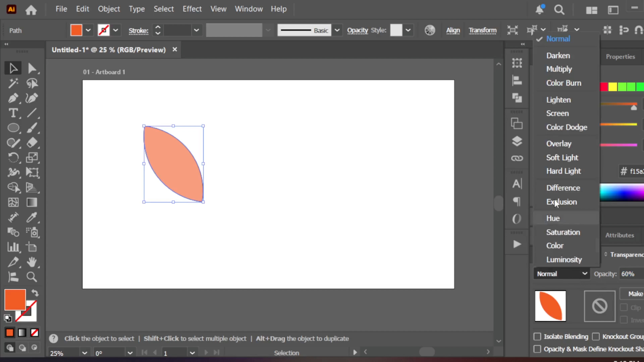
Task: Click the Recolor Artwork icon
Action: tap(430, 31)
